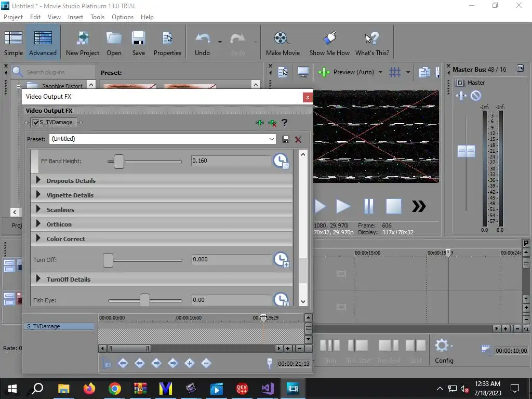The image size is (532, 399).
Task: Open the Project menu
Action: (13, 17)
